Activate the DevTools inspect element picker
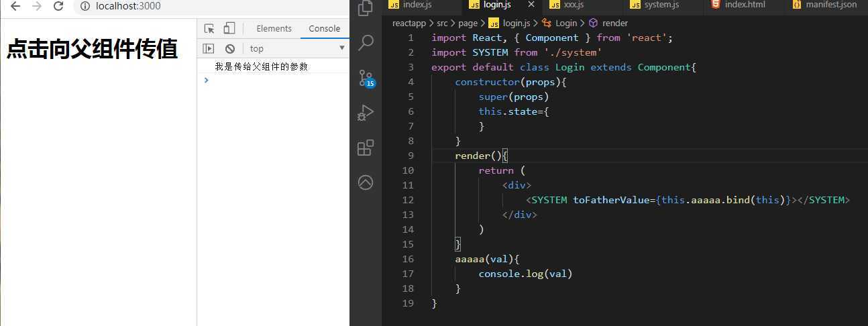This screenshot has width=868, height=326. pyautogui.click(x=209, y=28)
